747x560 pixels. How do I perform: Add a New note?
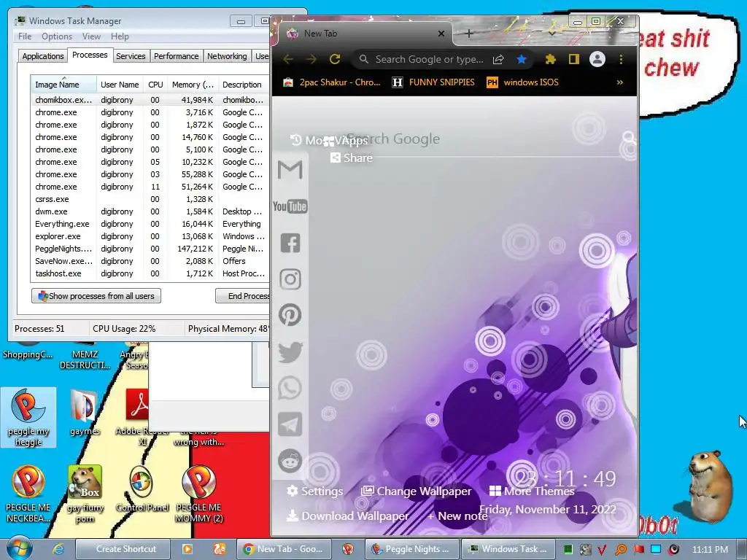click(457, 516)
